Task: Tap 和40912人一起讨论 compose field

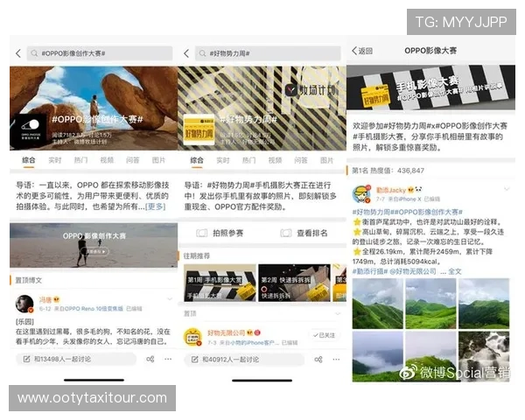Action: [x=244, y=360]
